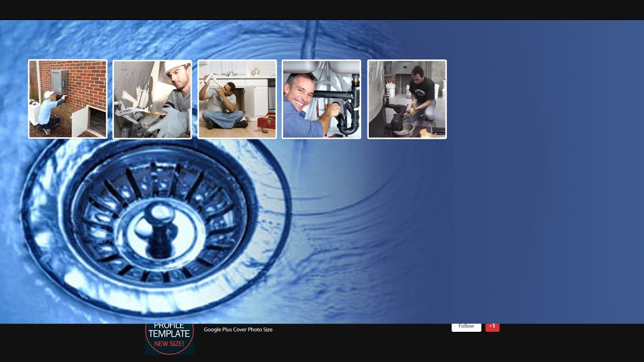This screenshot has height=362, width=644.
Task: Open photo of plumber in white hard hat
Action: click(152, 99)
